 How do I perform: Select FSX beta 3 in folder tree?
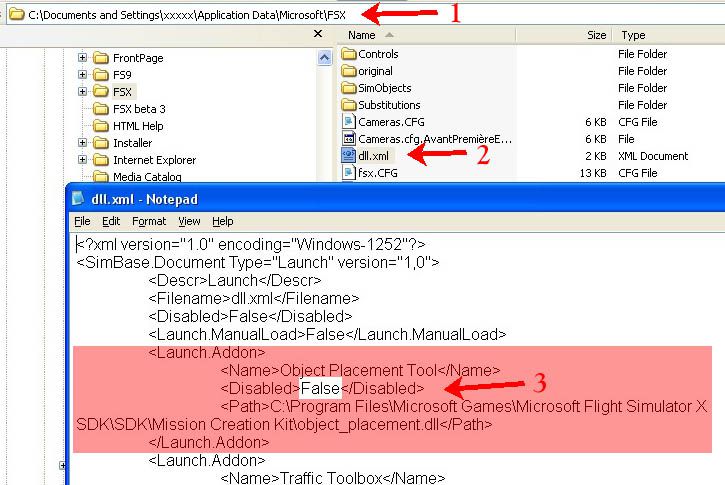pyautogui.click(x=139, y=109)
